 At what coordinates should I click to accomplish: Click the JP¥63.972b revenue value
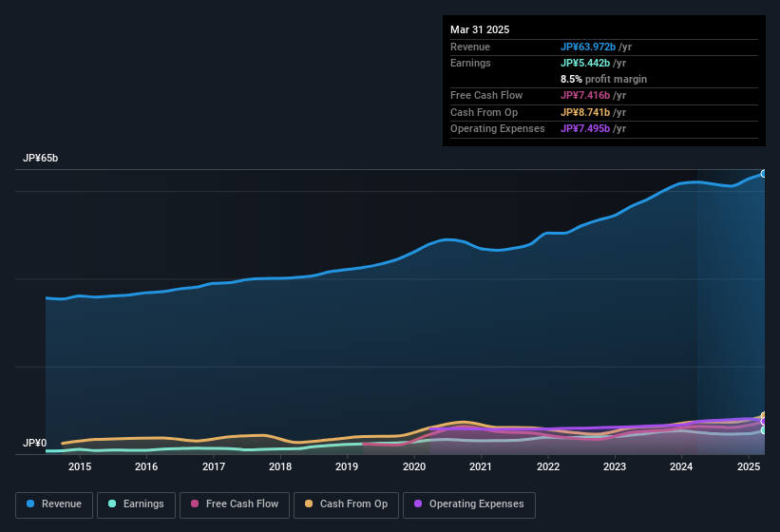(588, 47)
